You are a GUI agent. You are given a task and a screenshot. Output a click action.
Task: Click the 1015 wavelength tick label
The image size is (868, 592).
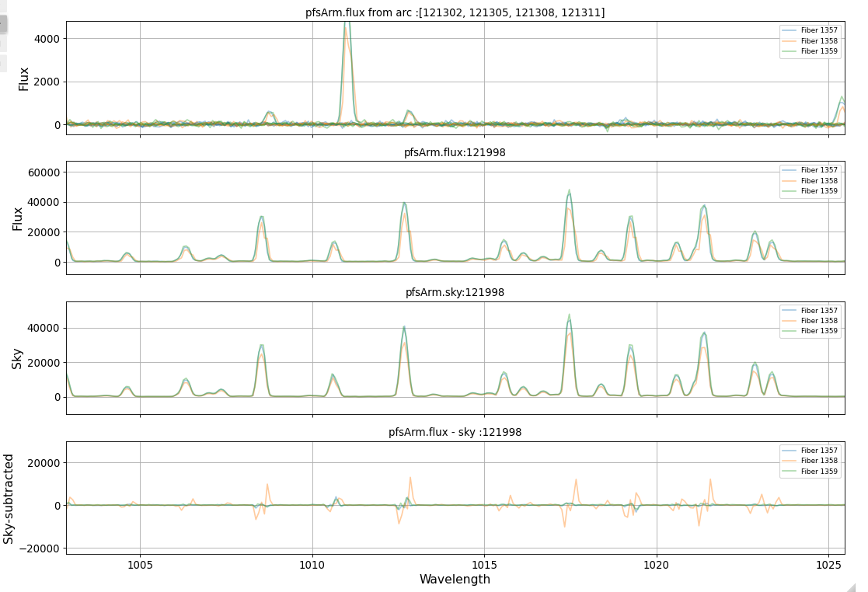484,563
